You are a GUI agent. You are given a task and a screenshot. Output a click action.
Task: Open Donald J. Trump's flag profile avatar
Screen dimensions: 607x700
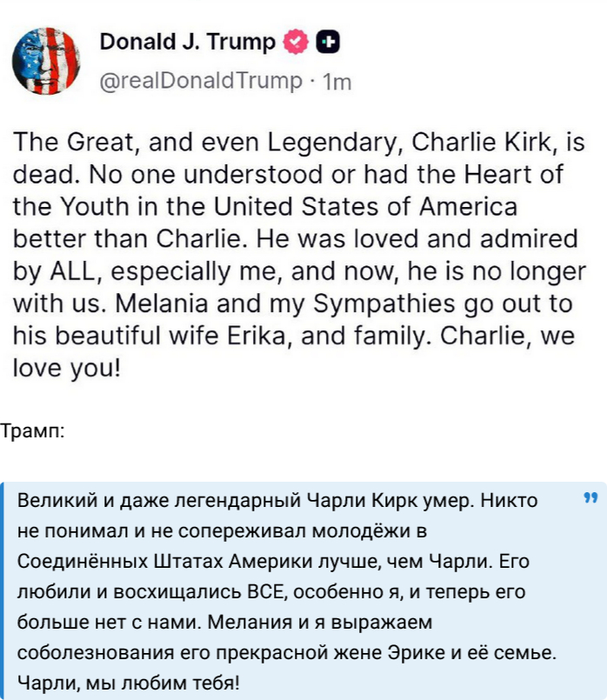[46, 61]
